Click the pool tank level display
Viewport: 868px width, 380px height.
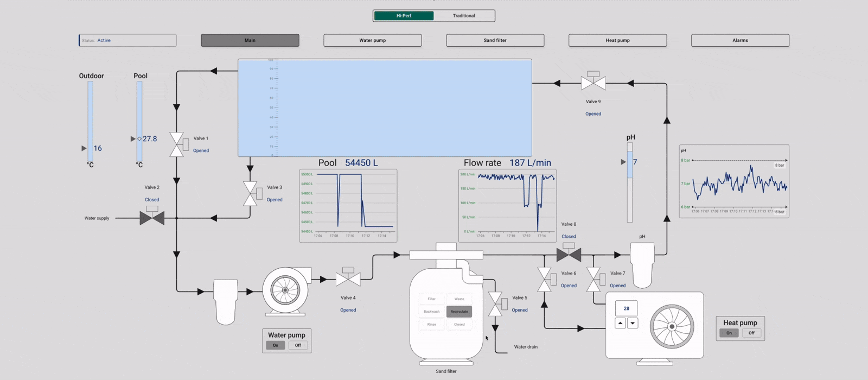(x=385, y=108)
